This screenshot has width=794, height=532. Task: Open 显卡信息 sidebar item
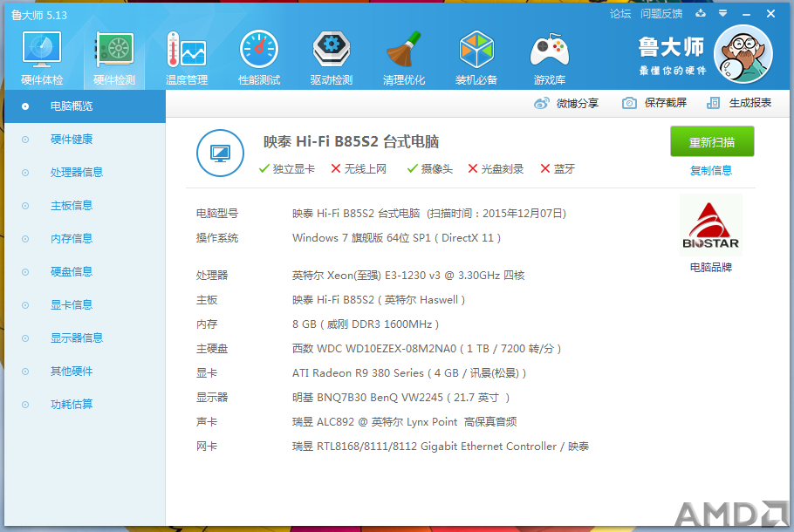pyautogui.click(x=86, y=305)
